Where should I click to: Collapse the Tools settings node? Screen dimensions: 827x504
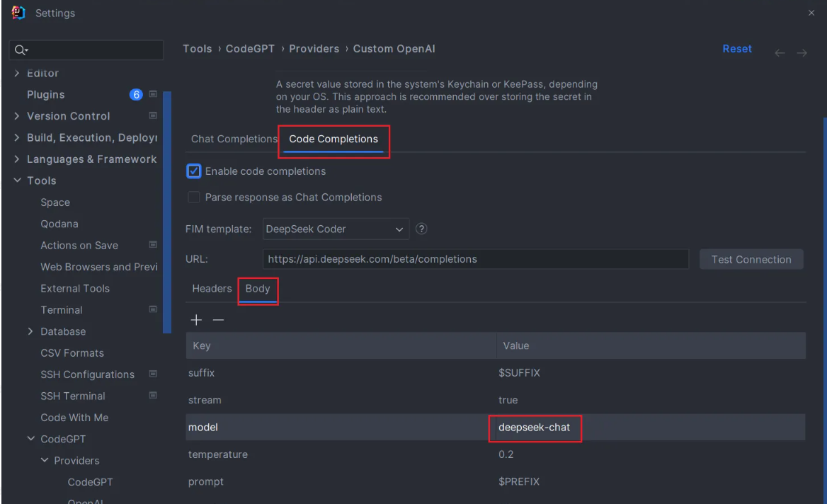coord(17,181)
